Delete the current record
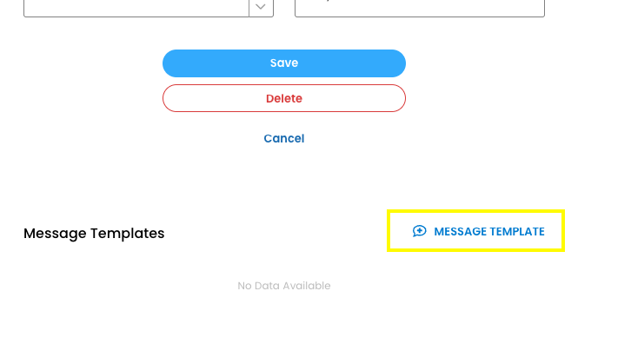 click(x=284, y=98)
